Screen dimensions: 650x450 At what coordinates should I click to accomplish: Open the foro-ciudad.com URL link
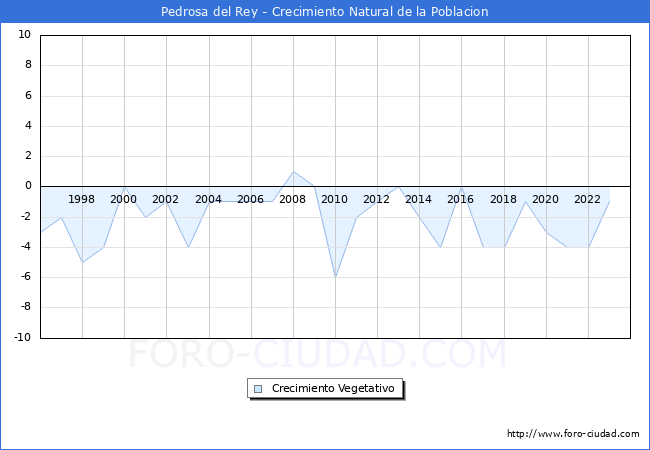pos(573,434)
